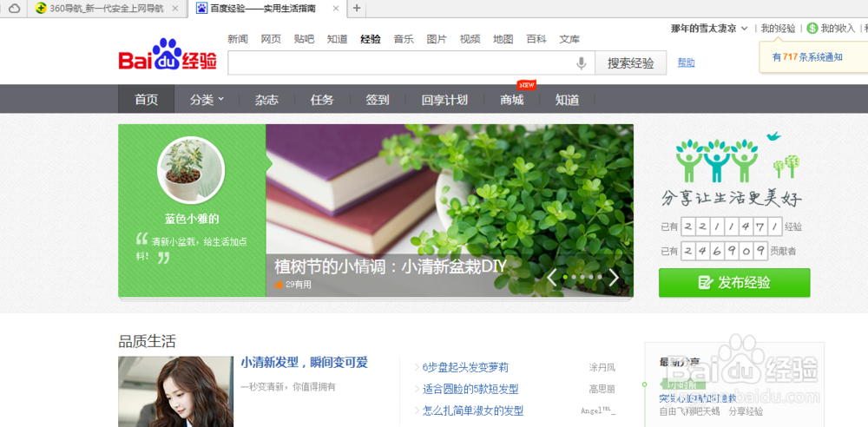This screenshot has height=427, width=868.
Task: Click the 地图 link above the search box
Action: [x=503, y=39]
